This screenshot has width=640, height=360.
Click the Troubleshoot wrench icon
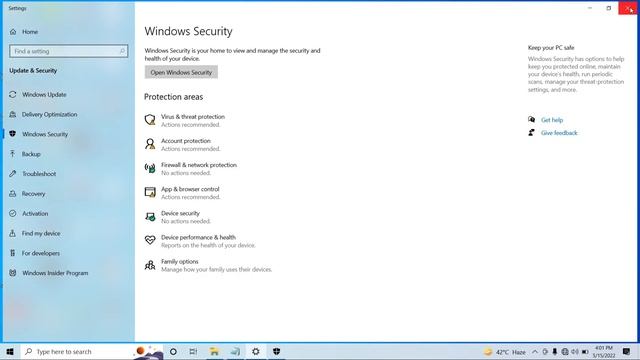pyautogui.click(x=13, y=173)
